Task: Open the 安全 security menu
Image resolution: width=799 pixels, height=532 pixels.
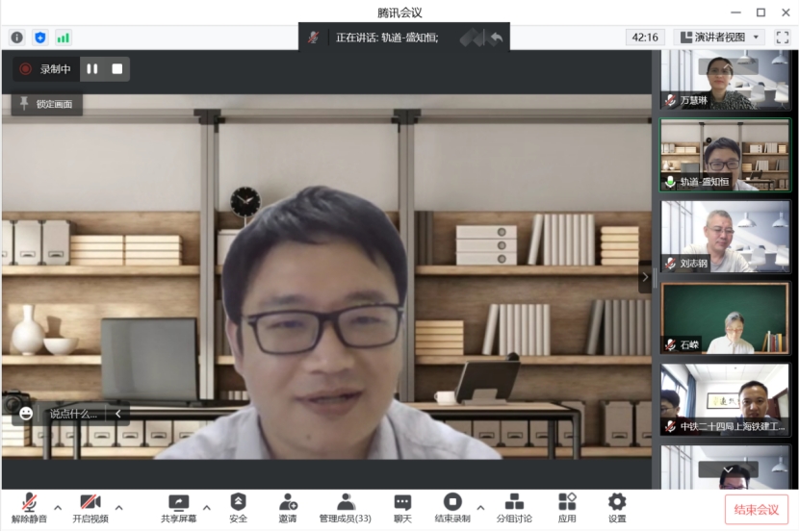Action: (238, 508)
